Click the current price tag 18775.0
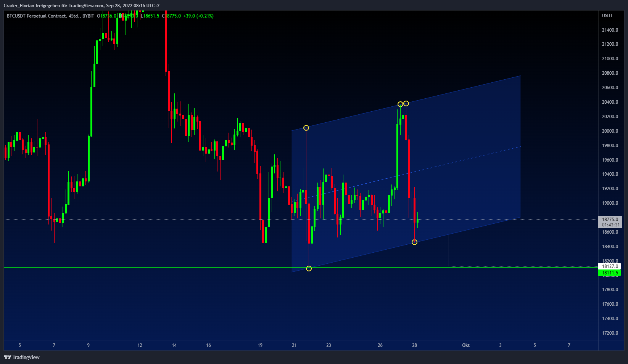Image resolution: width=628 pixels, height=364 pixels. click(x=610, y=220)
